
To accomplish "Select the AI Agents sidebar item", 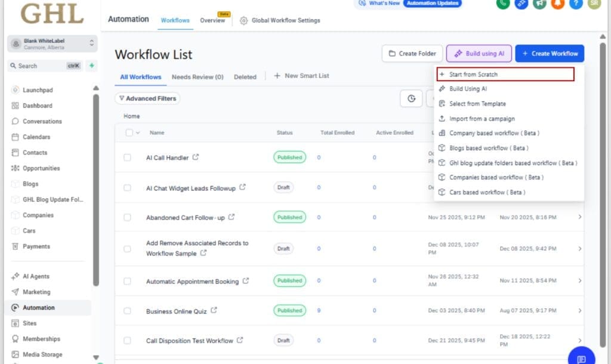I will [38, 276].
